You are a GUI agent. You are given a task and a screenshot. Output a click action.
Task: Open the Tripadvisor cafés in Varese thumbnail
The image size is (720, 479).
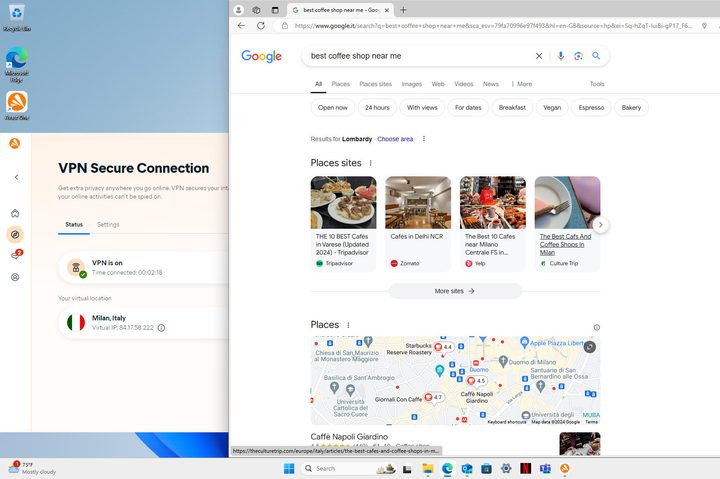tap(343, 203)
